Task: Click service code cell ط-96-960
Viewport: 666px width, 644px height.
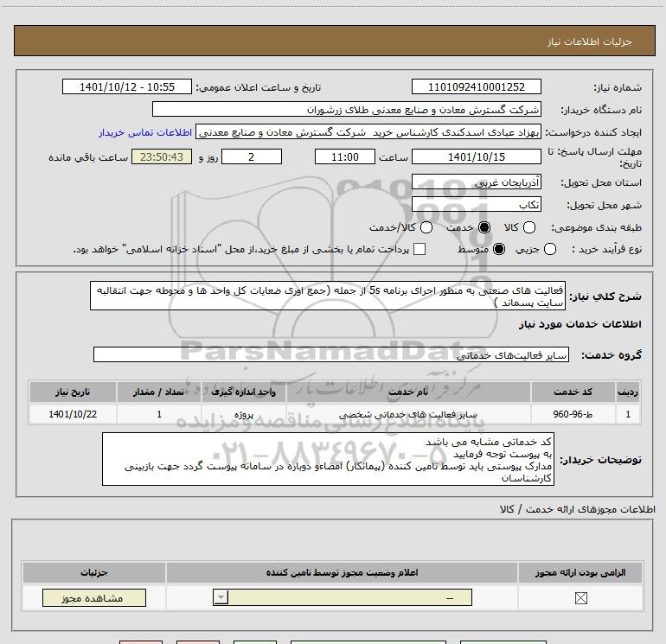Action: click(573, 414)
